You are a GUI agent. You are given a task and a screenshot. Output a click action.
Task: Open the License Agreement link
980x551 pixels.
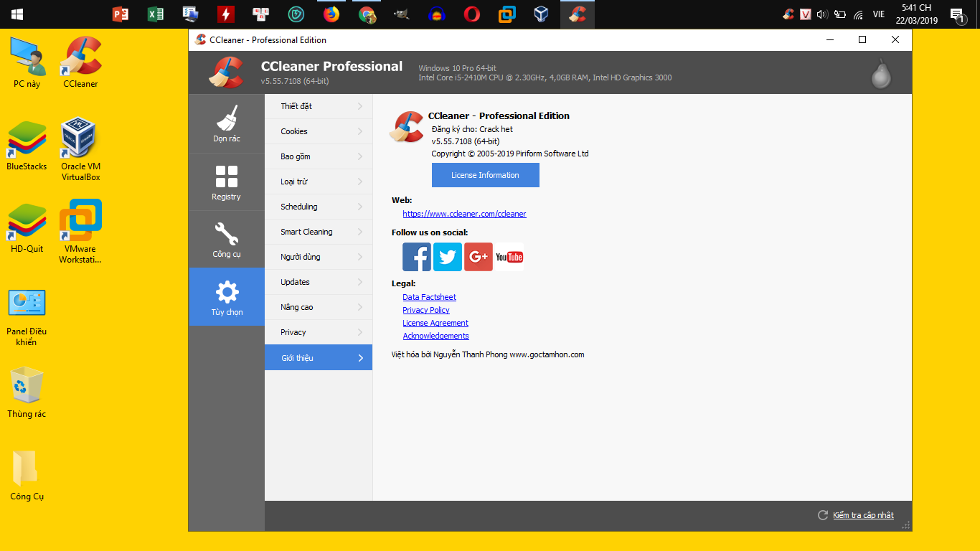[435, 323]
